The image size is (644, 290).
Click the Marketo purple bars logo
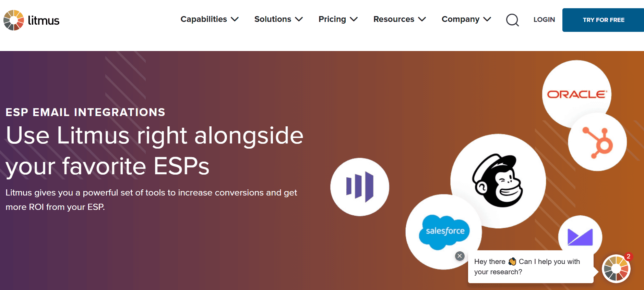coord(360,187)
